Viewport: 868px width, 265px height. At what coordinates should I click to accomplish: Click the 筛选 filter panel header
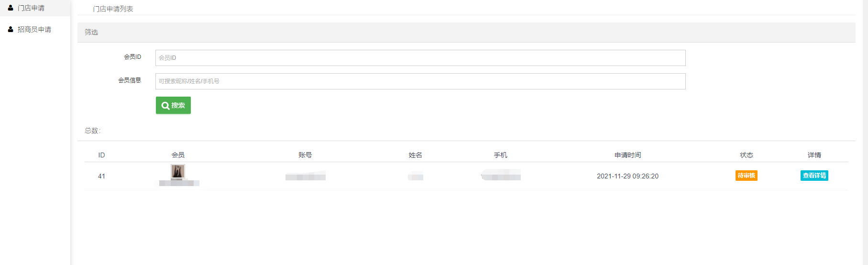tap(466, 32)
